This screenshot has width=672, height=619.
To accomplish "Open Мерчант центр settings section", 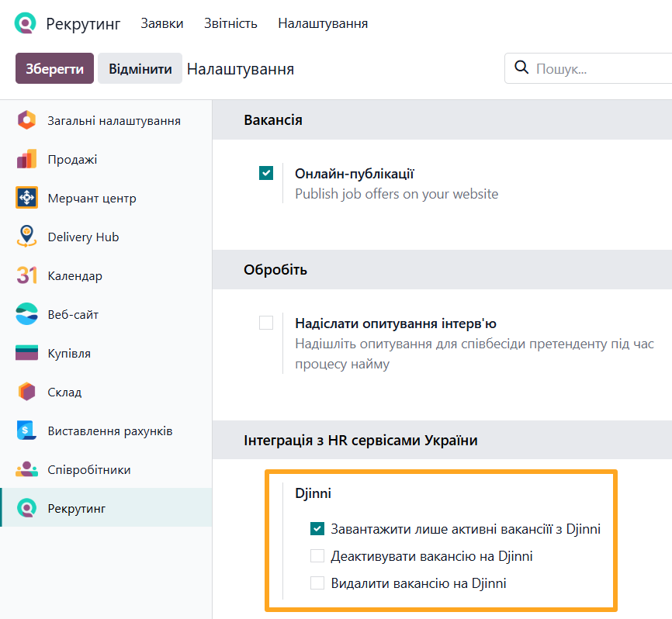I will (x=106, y=198).
